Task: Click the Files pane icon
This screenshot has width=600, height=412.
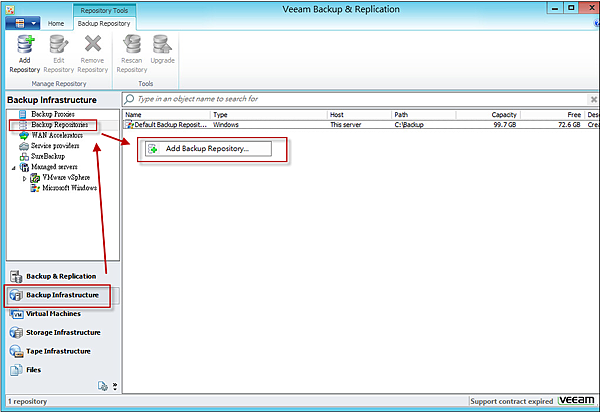Action: [x=16, y=370]
